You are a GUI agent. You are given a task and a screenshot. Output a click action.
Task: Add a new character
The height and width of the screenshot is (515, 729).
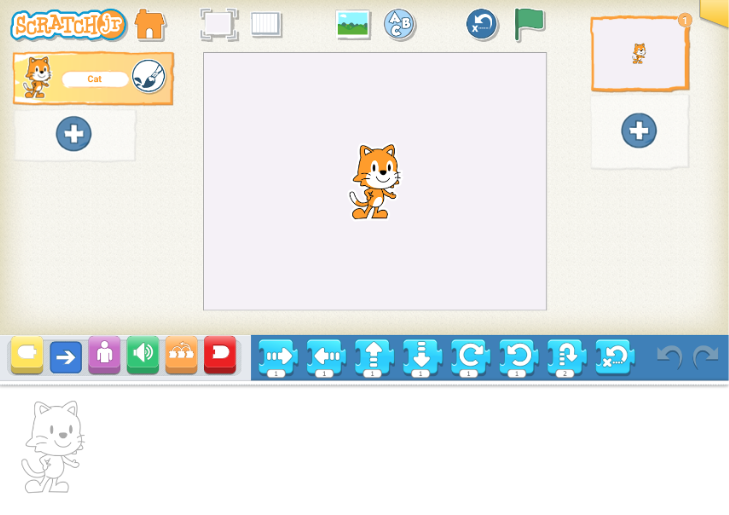click(73, 134)
